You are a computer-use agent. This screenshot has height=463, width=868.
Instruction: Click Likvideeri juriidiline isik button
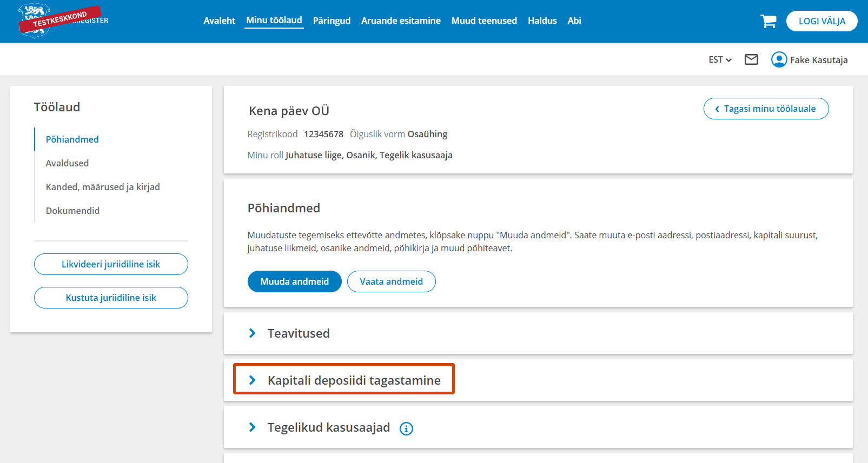111,264
